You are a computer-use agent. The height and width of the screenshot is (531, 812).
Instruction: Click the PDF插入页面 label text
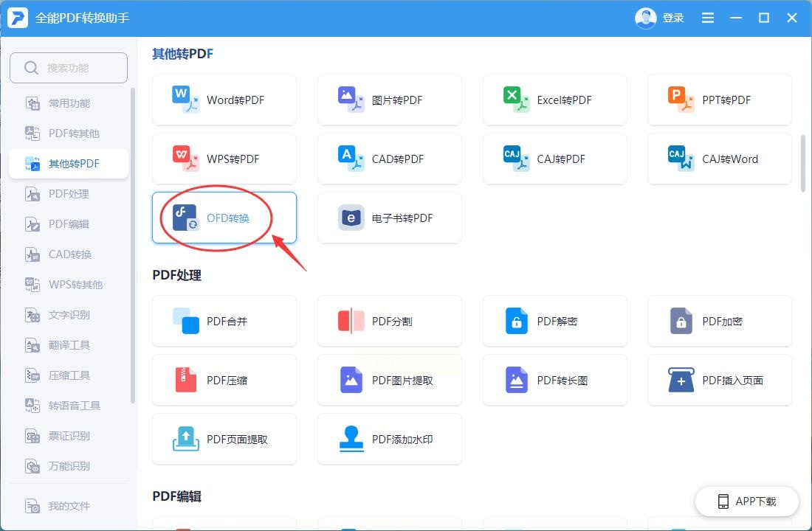click(x=733, y=381)
